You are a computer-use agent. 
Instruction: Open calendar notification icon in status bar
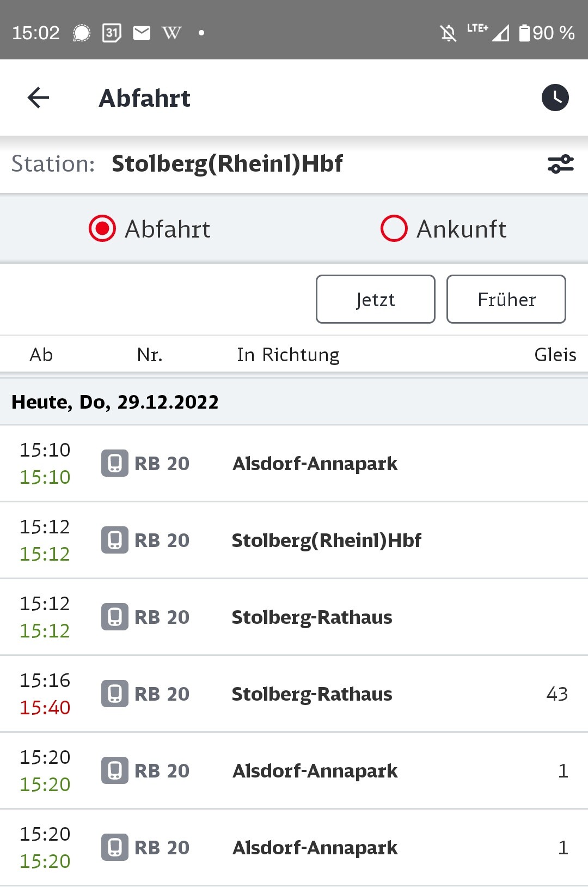pos(112,33)
